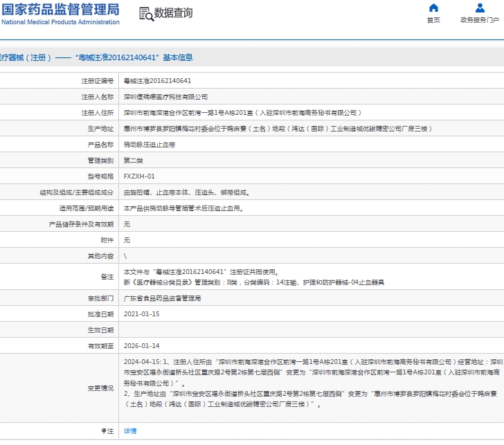Image resolution: width=504 pixels, height=445 pixels.
Task: Click the 变更情况 label
Action: pos(100,388)
